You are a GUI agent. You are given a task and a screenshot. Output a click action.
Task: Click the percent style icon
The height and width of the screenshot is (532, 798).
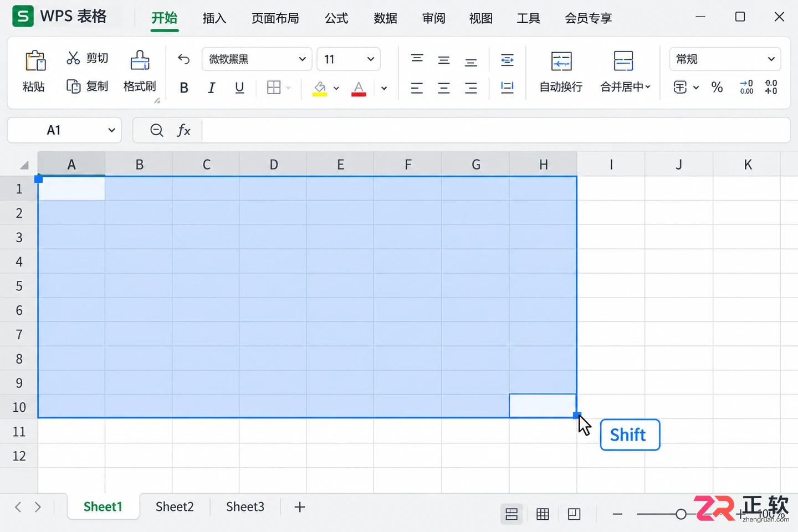click(x=717, y=87)
